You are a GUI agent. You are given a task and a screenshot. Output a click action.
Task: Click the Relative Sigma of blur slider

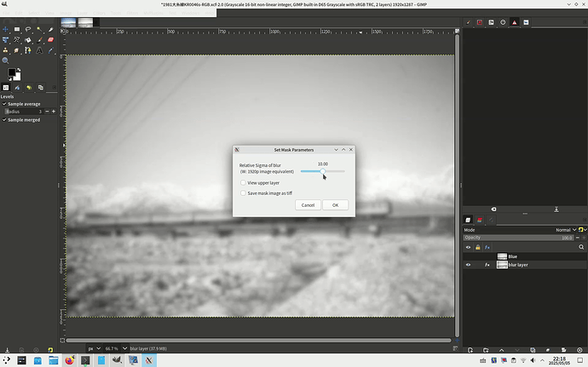(323, 171)
